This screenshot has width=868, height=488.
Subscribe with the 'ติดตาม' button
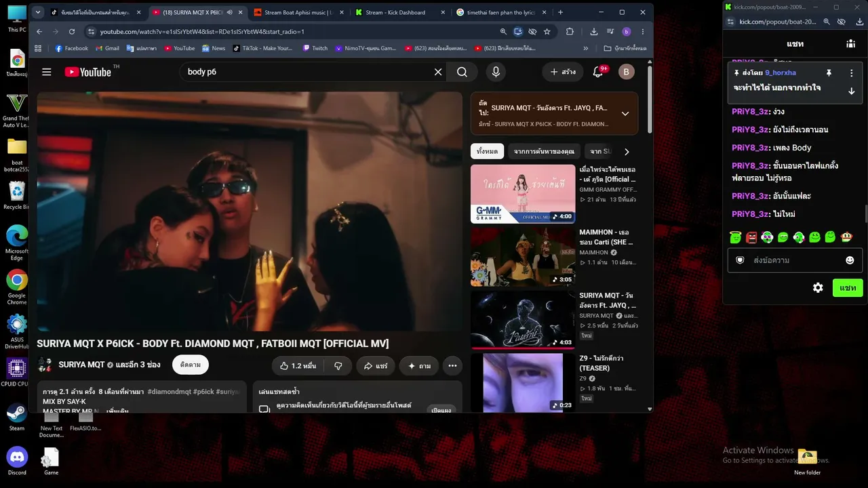coord(191,365)
